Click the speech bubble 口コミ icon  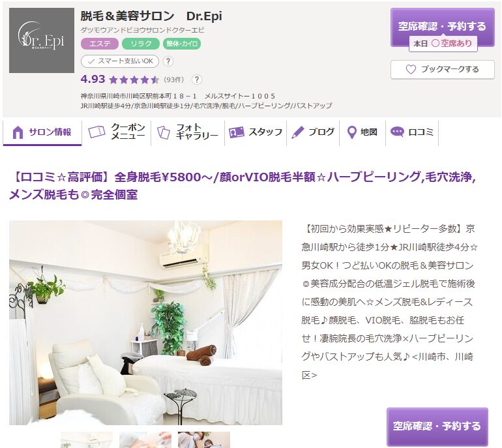click(x=397, y=132)
